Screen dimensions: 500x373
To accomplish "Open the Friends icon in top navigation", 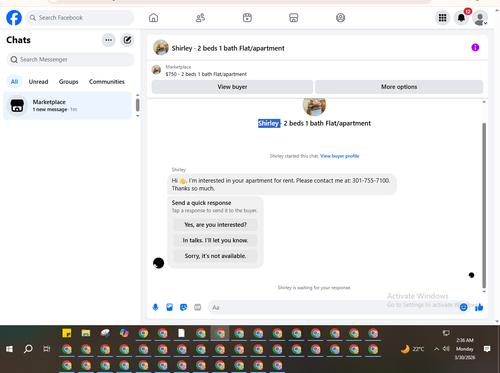I will pos(200,18).
